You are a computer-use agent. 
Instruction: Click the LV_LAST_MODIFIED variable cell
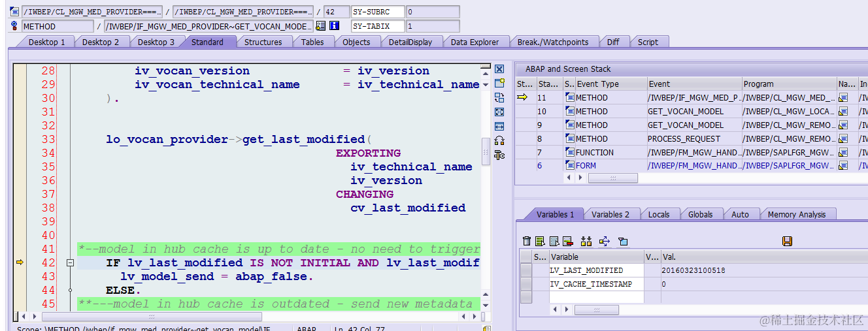click(596, 270)
